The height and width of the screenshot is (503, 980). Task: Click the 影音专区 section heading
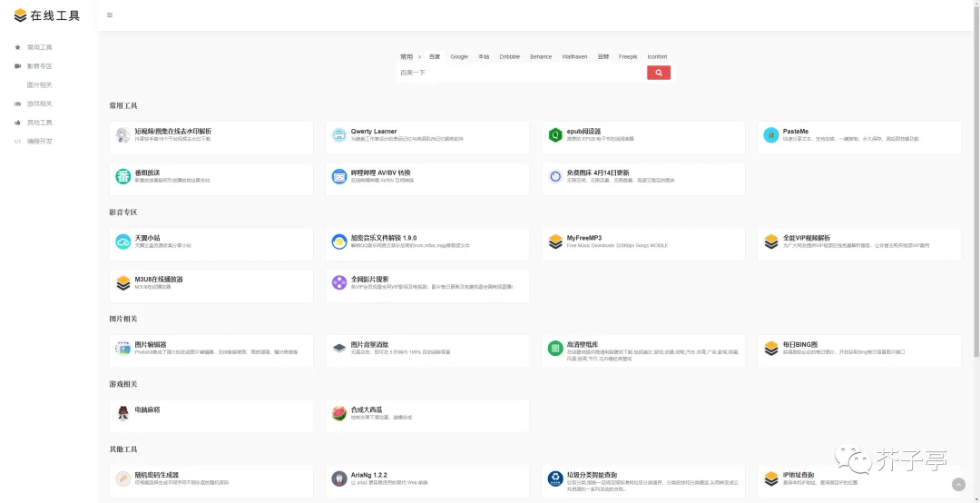[123, 212]
